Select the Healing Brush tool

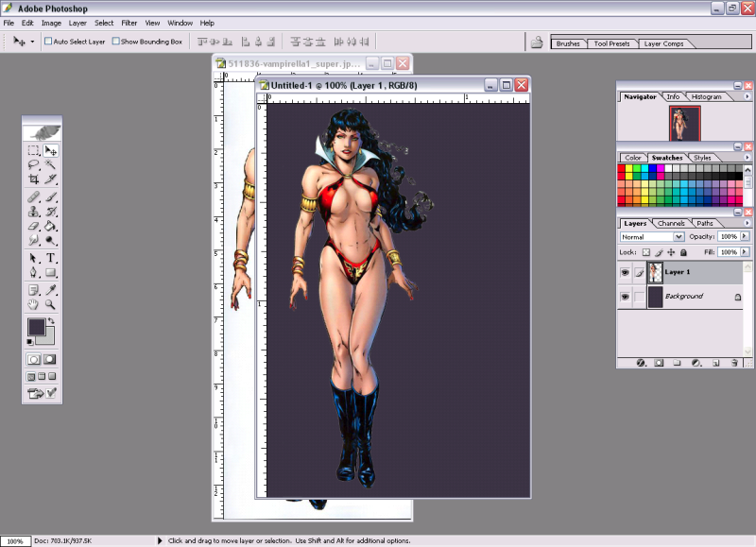(x=33, y=197)
